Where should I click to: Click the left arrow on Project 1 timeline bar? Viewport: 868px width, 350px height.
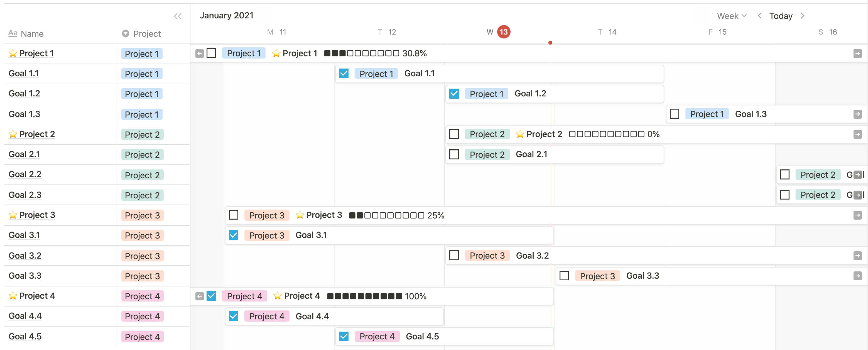200,54
